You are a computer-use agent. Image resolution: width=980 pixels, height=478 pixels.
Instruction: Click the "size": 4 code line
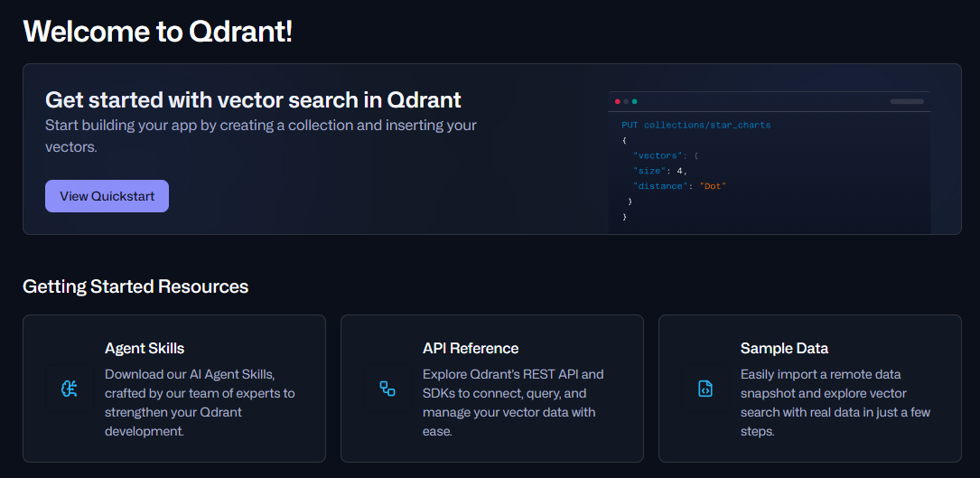click(x=660, y=171)
